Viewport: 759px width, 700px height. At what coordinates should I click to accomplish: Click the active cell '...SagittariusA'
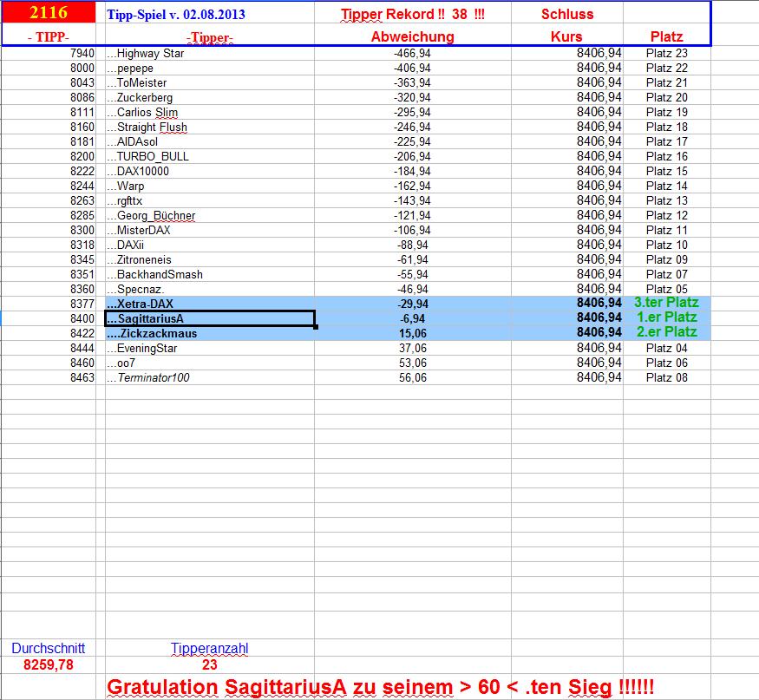210,318
